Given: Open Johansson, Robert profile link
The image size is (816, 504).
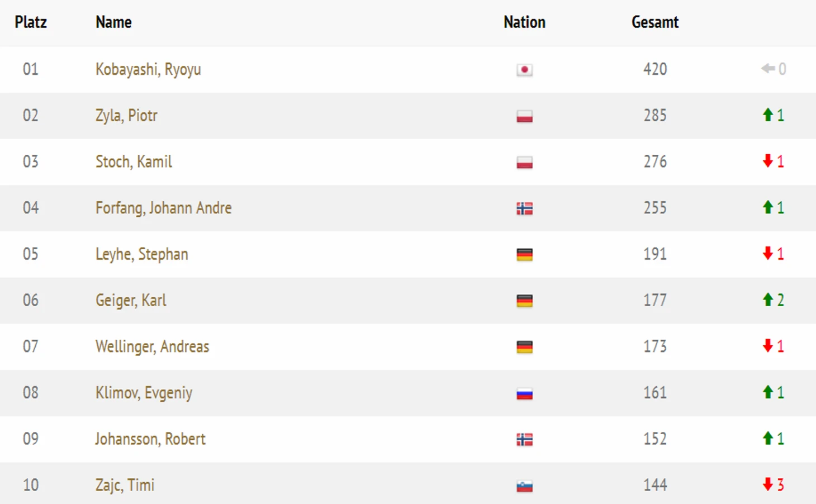Looking at the screenshot, I should [150, 439].
